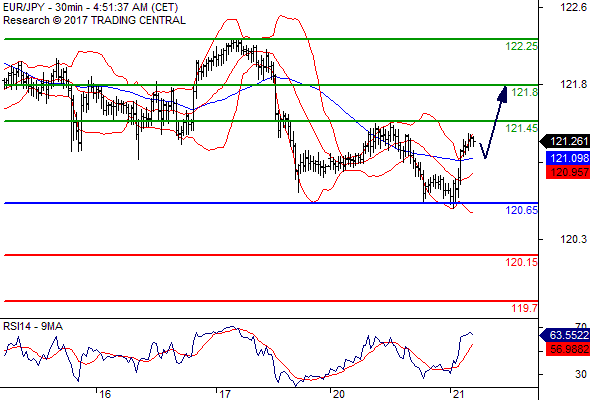Select date marker 21 on time axis
The height and width of the screenshot is (400, 590).
click(458, 394)
